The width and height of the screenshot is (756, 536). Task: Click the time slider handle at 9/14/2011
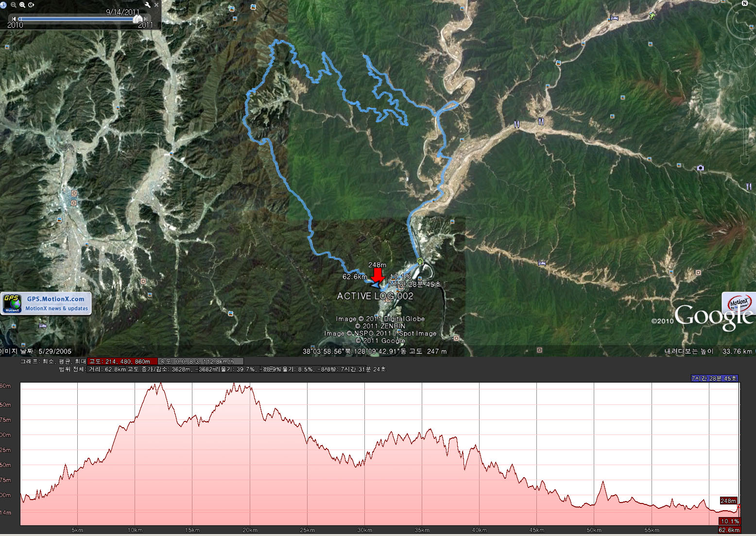click(138, 19)
